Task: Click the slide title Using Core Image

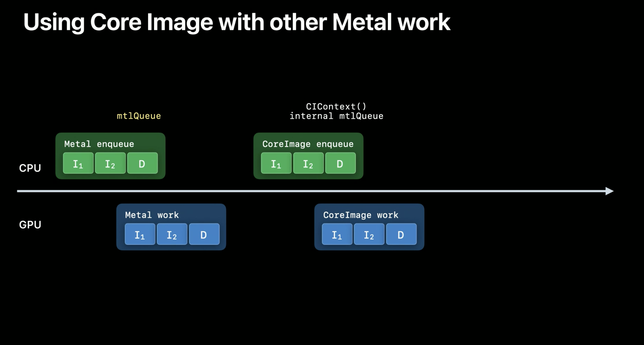Action: [x=237, y=22]
